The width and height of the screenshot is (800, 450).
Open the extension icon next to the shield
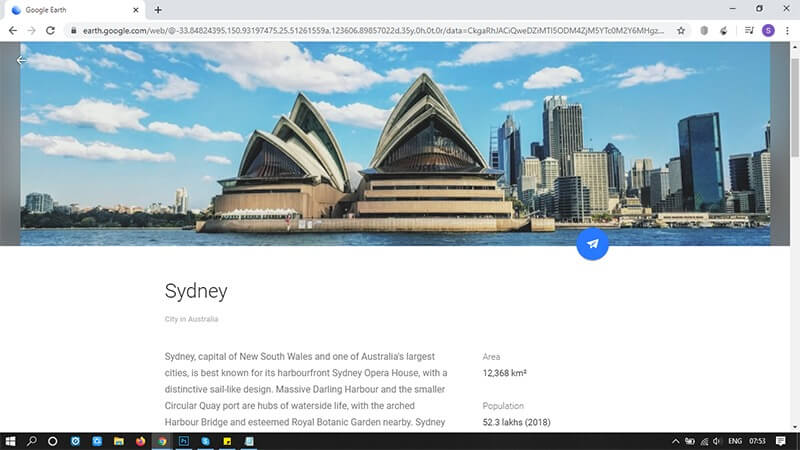pos(723,31)
